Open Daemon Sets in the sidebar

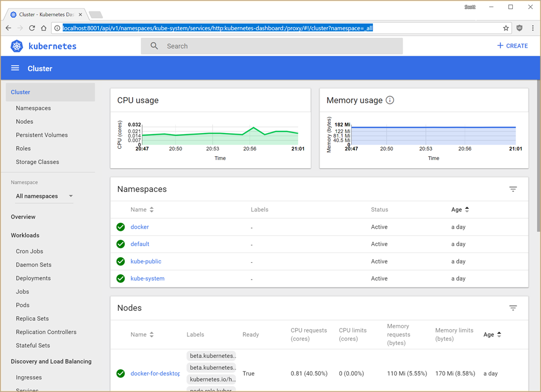(34, 265)
